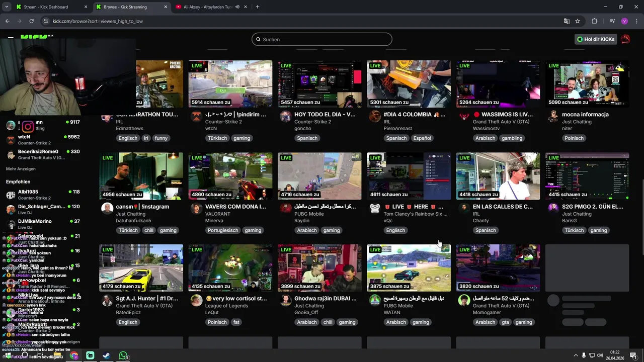The image size is (644, 362).
Task: Select the Español tag under PieroArenast
Action: point(422,138)
